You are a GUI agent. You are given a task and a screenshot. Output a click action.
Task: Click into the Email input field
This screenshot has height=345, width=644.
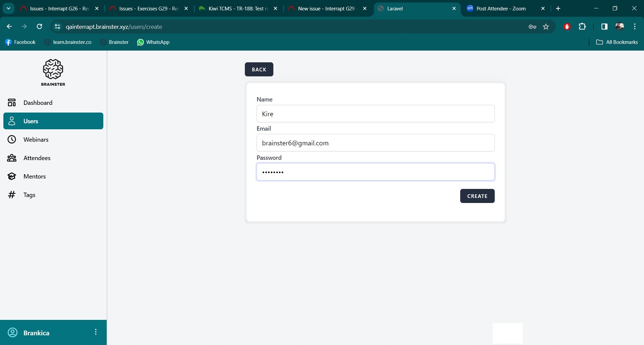[375, 143]
